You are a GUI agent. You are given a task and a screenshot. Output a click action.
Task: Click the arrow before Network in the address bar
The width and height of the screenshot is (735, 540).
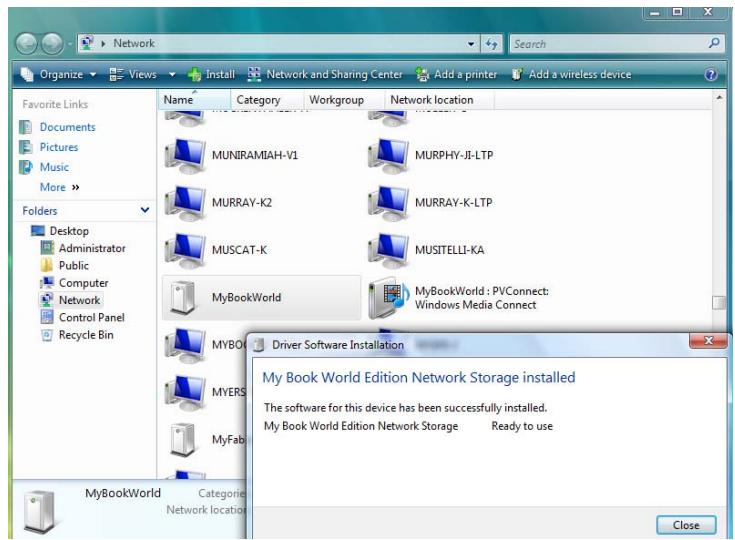[103, 44]
